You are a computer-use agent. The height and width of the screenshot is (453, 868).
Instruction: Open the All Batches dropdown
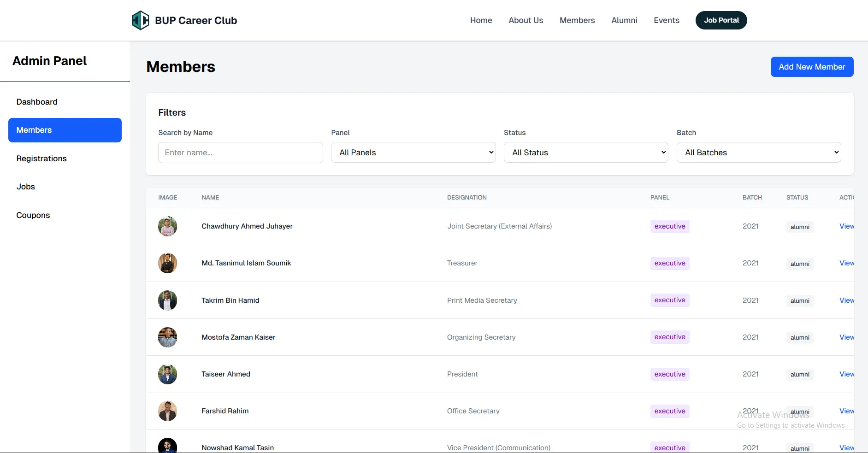pyautogui.click(x=758, y=153)
